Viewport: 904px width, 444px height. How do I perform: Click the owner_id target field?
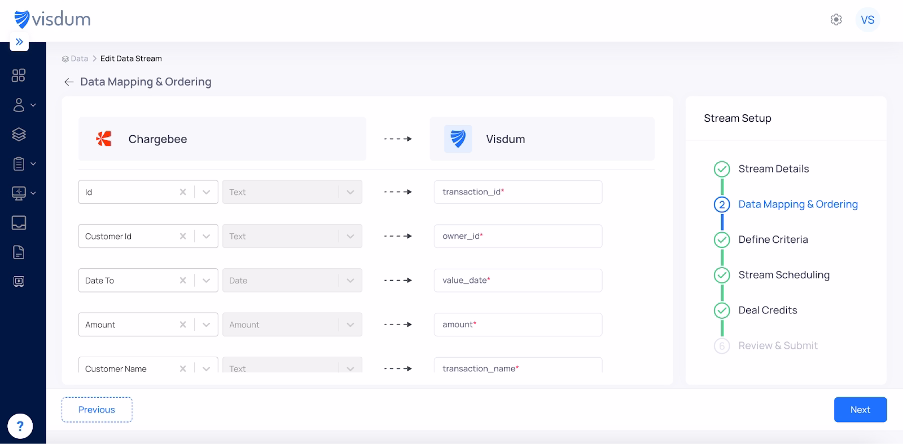tap(518, 236)
